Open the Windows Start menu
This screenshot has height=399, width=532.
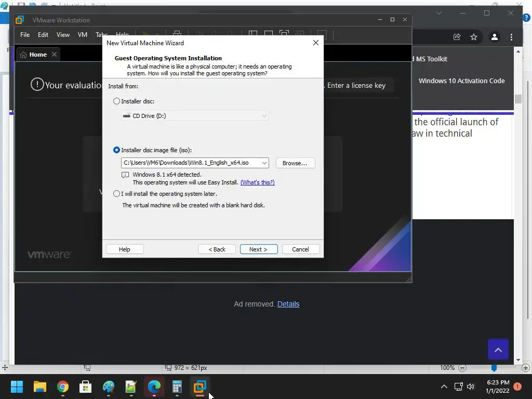point(17,387)
